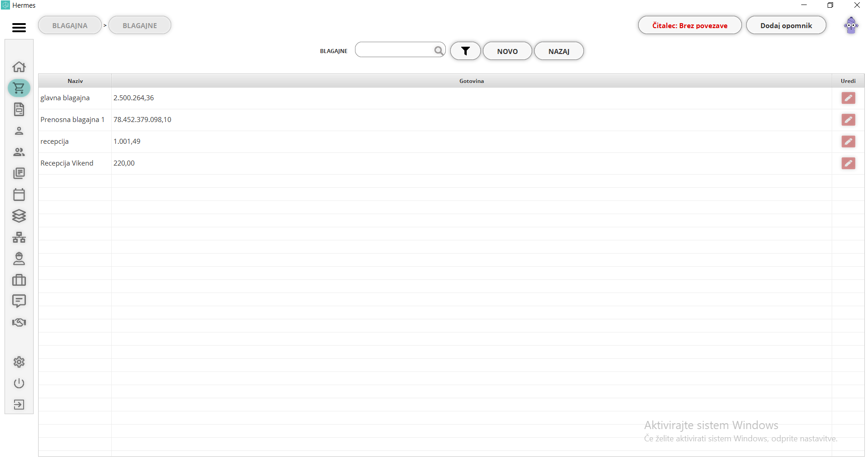Open the briefcase icon in sidebar
868x464 pixels.
[19, 280]
